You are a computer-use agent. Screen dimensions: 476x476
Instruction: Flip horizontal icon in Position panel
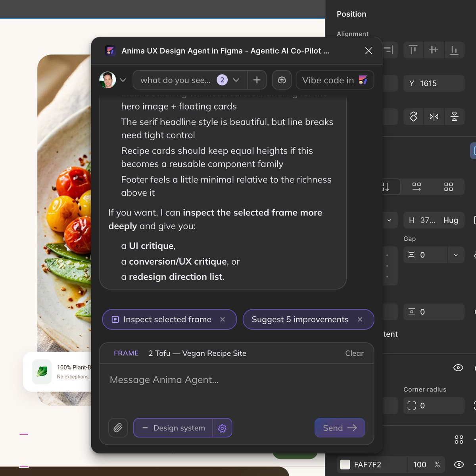point(434,117)
